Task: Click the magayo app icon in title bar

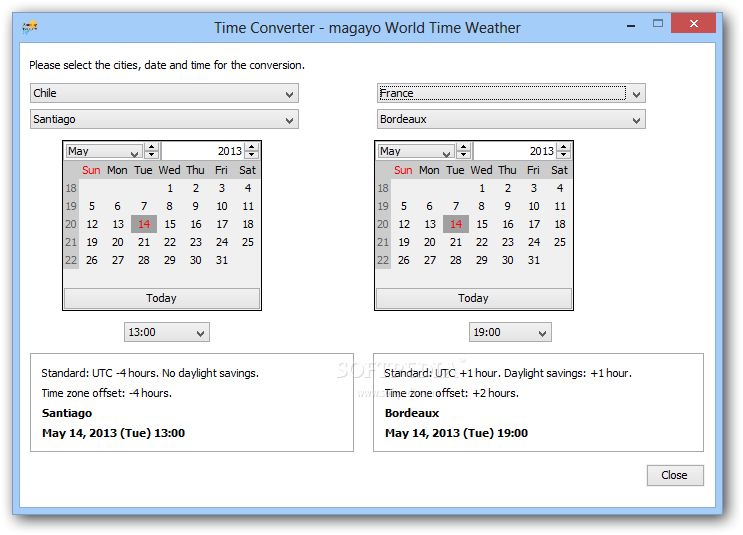Action: (29, 27)
